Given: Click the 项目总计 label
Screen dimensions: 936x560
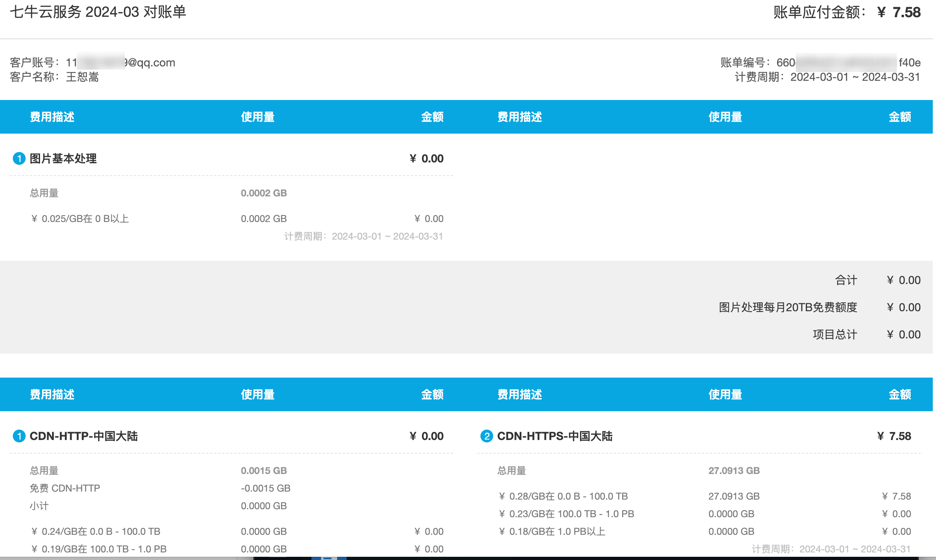Looking at the screenshot, I should 835,334.
